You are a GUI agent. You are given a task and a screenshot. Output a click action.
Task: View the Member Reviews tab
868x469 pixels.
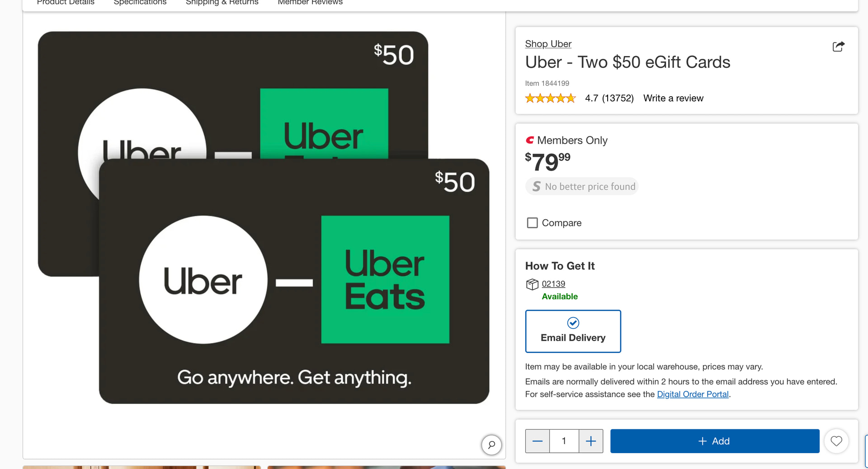[310, 3]
